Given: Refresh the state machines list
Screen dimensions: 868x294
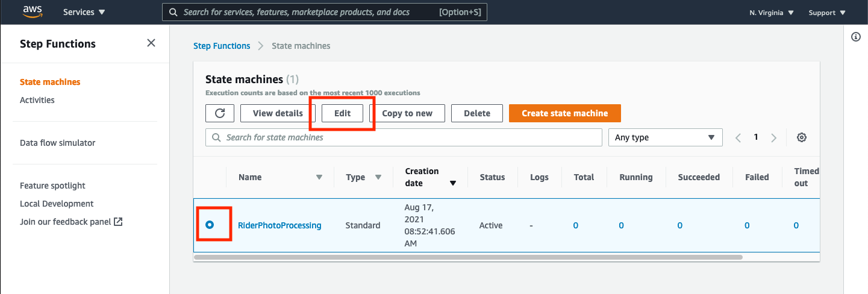Looking at the screenshot, I should pyautogui.click(x=220, y=113).
